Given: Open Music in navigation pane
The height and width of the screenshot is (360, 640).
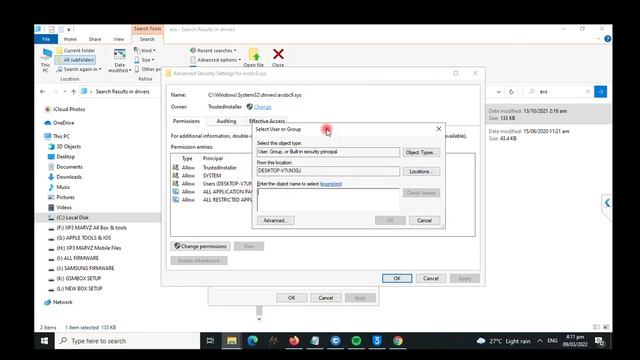Looking at the screenshot, I should [x=60, y=187].
